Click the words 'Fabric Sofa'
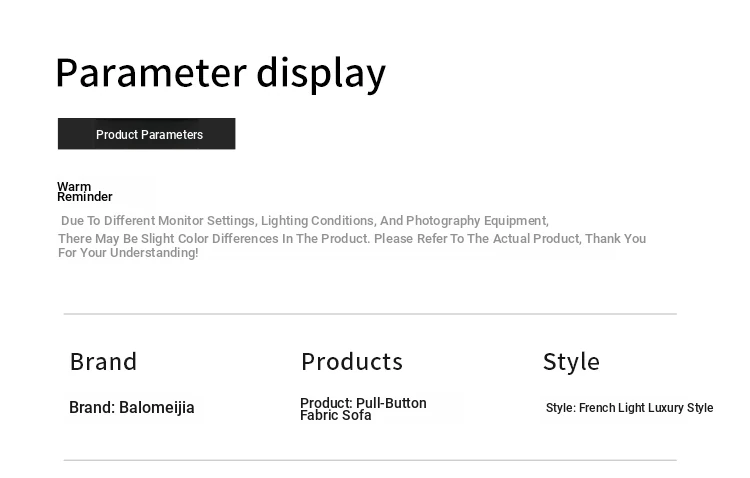The width and height of the screenshot is (750, 478). [336, 416]
